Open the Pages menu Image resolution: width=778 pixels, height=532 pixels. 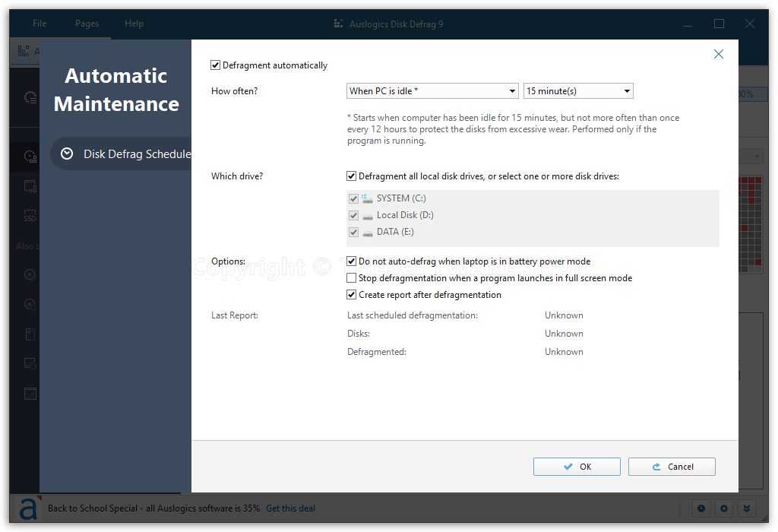pyautogui.click(x=87, y=24)
